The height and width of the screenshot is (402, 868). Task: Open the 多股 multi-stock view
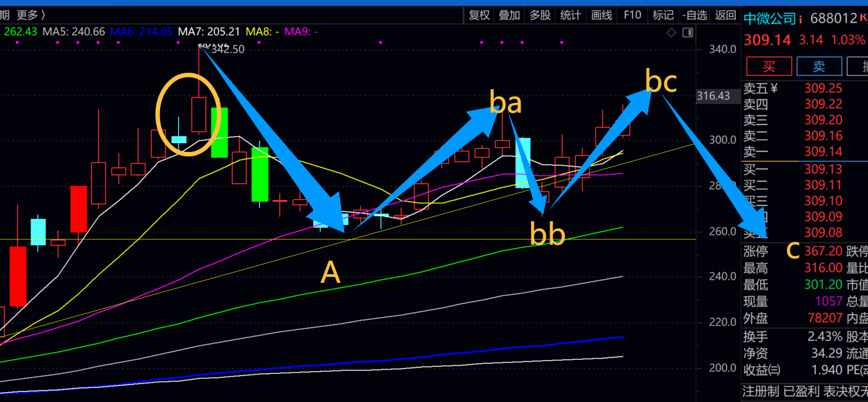(x=540, y=16)
